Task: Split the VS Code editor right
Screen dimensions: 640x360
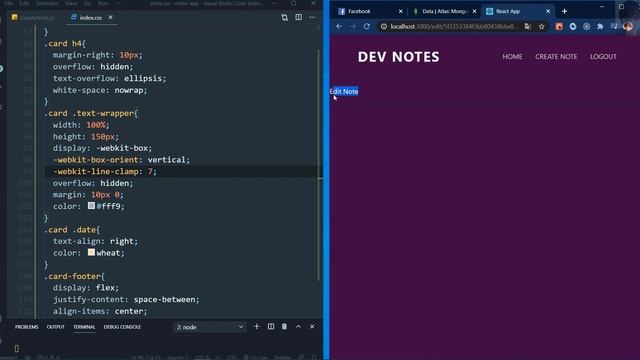Action: 299,17
